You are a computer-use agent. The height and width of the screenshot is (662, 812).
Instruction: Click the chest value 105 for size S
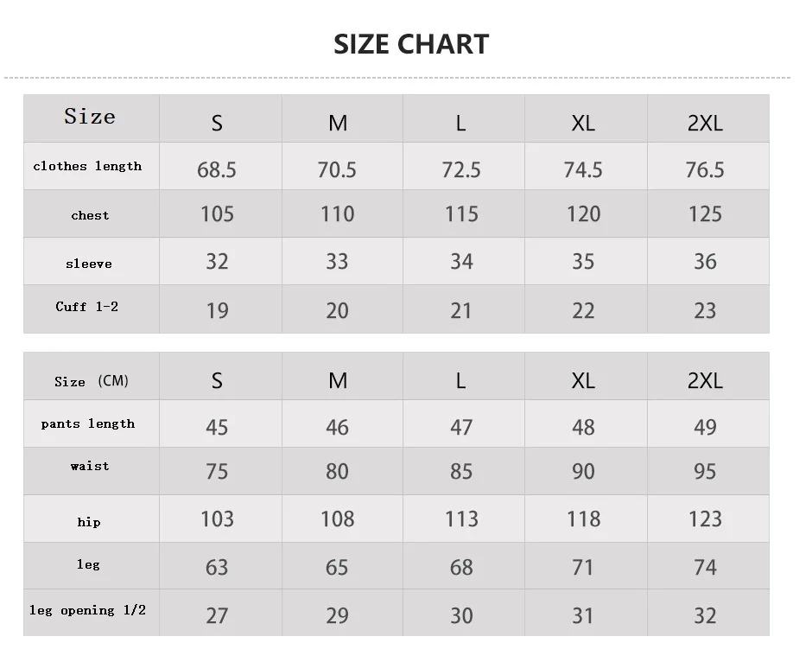217,214
